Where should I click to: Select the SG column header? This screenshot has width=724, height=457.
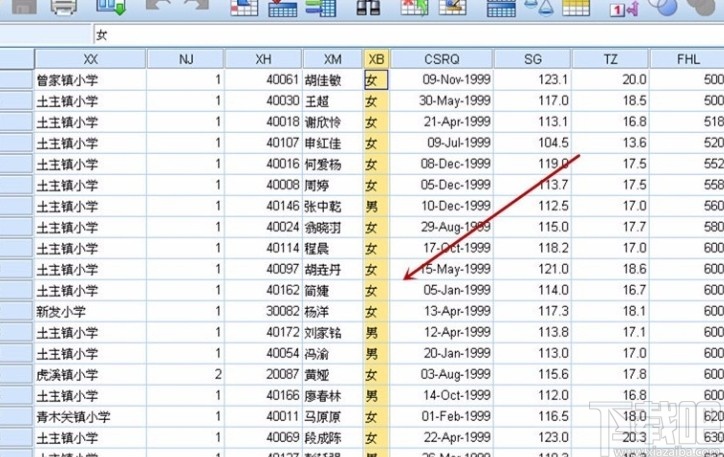tap(532, 59)
